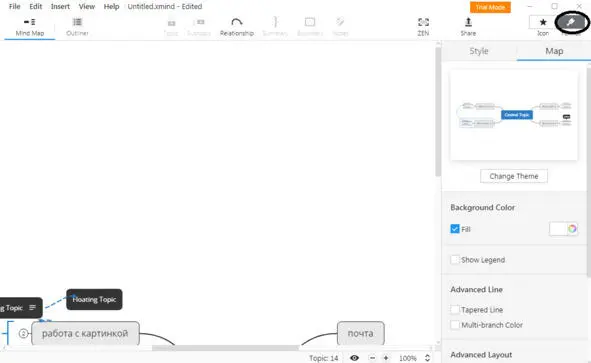Switch to the Style tab

coord(479,51)
